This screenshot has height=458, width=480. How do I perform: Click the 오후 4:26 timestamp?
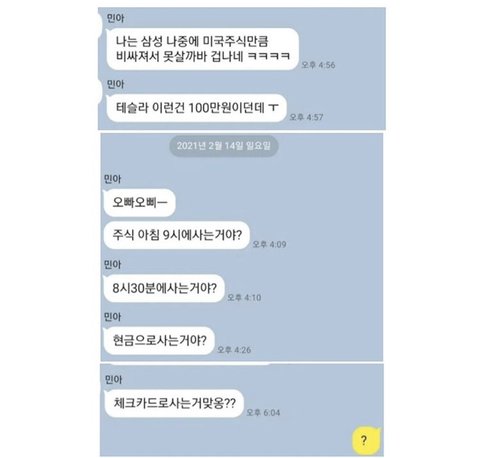[x=234, y=350]
